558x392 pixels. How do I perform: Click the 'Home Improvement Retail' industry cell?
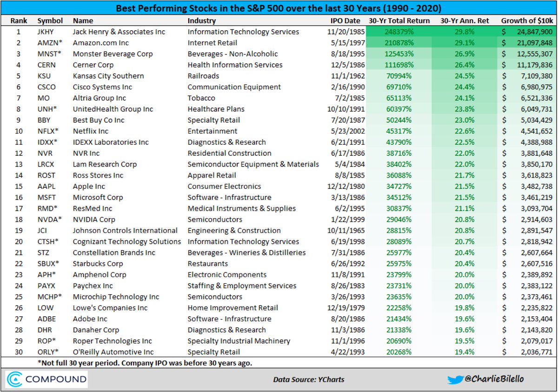pyautogui.click(x=233, y=308)
